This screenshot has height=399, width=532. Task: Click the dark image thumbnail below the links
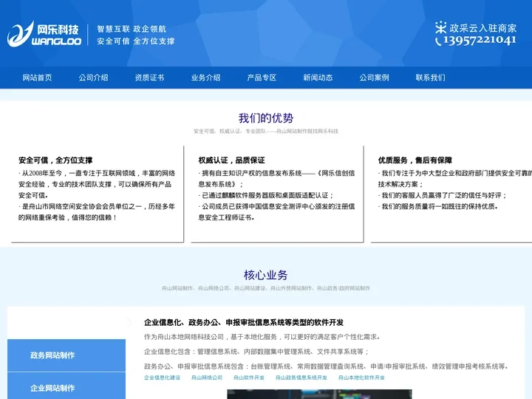pos(319,395)
